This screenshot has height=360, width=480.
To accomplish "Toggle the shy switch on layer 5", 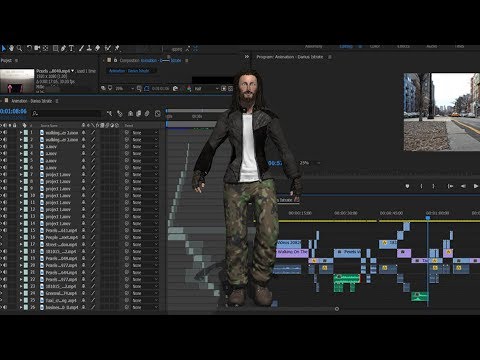I will 84,161.
